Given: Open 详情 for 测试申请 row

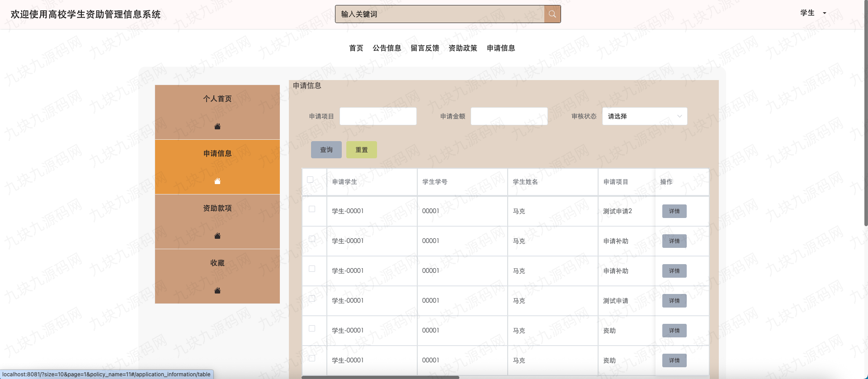Looking at the screenshot, I should pos(675,301).
